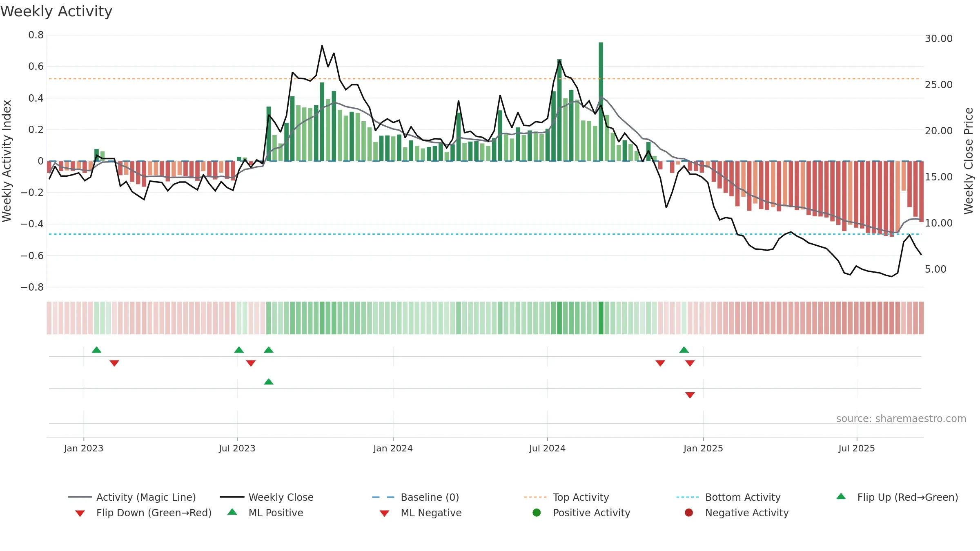Click the 'Jan 2024' x-axis label
Image resolution: width=980 pixels, height=551 pixels.
coord(393,449)
